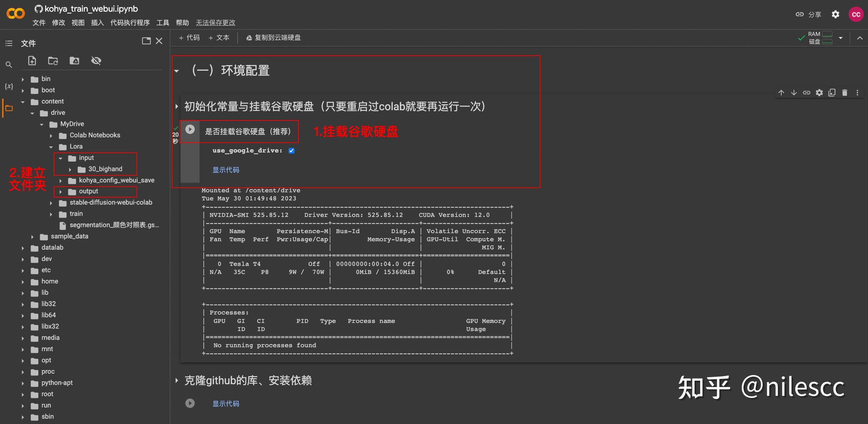Upload a file using the upload icon
Screen dimensions: 868x424
[32, 61]
